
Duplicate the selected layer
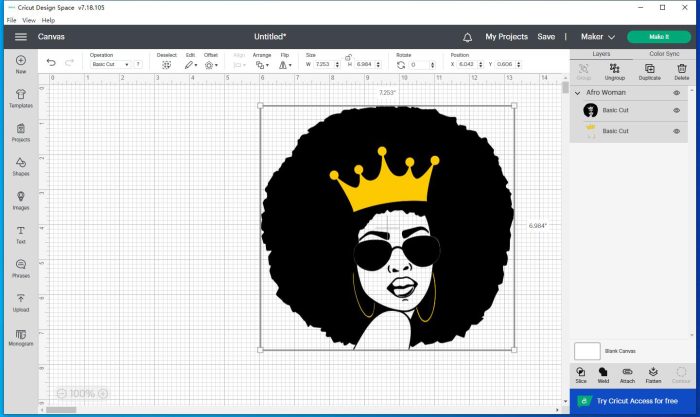(x=650, y=71)
